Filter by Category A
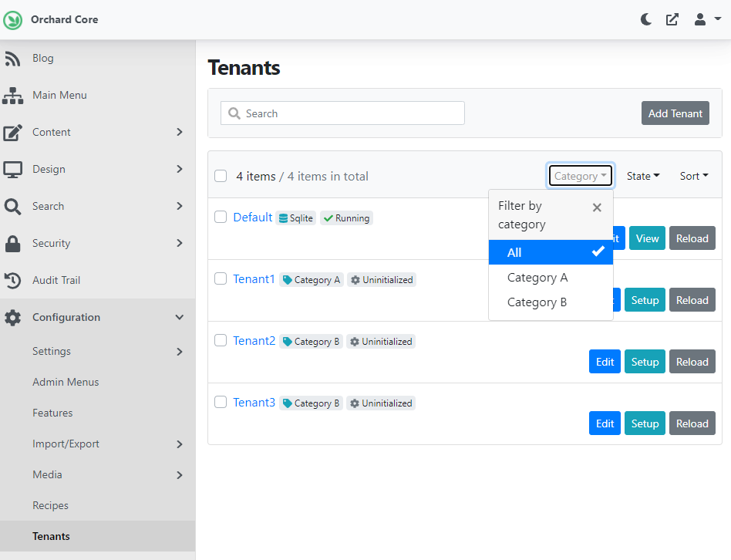The width and height of the screenshot is (731, 560). tap(551, 278)
